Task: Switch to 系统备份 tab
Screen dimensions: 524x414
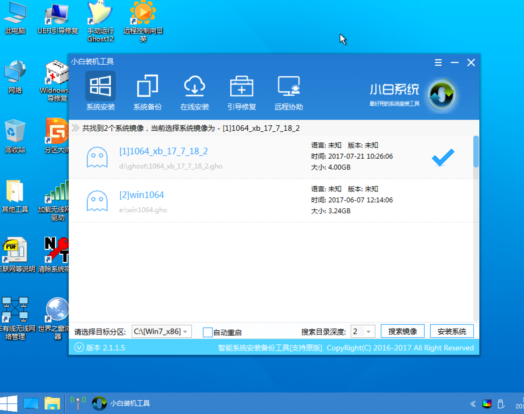Action: pos(147,91)
